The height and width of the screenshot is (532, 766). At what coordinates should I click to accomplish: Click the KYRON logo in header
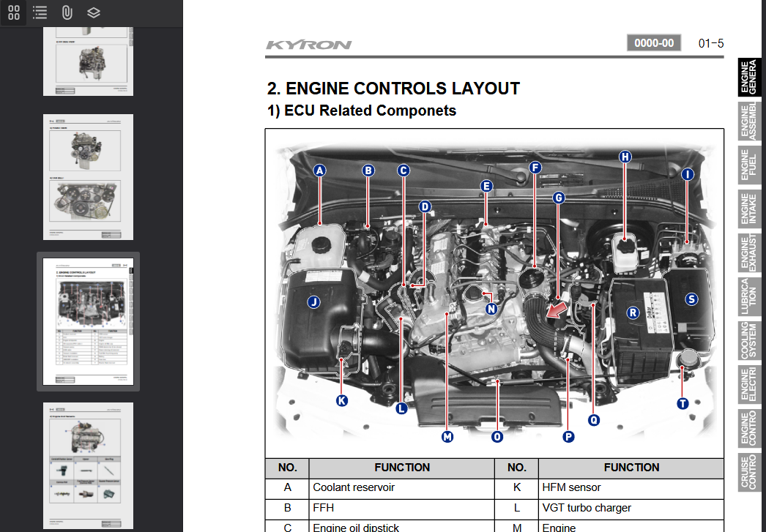309,45
